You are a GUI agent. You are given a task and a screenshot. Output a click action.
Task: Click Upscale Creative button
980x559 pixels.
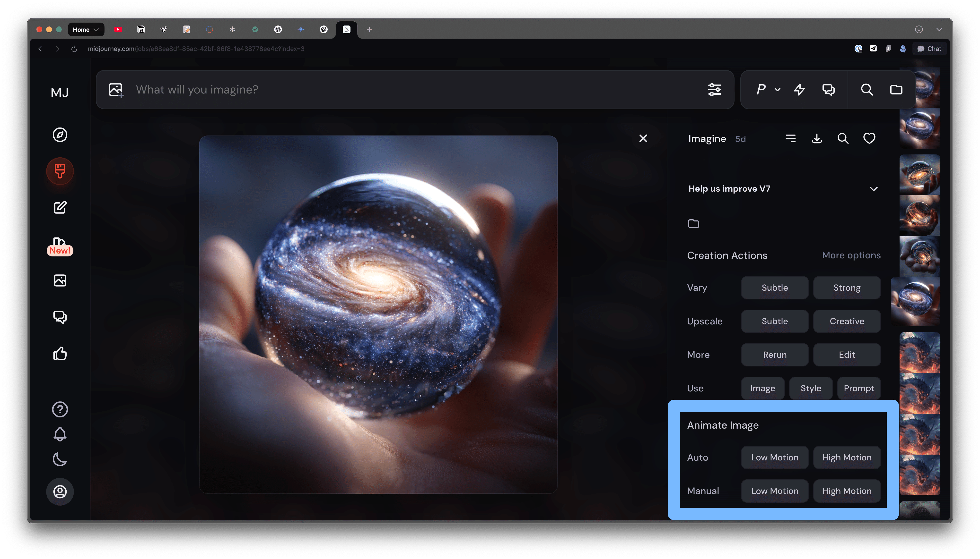[847, 321]
